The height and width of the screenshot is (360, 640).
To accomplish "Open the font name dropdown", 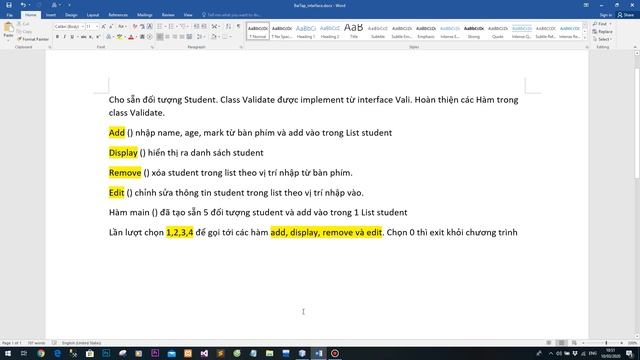I will 82,27.
